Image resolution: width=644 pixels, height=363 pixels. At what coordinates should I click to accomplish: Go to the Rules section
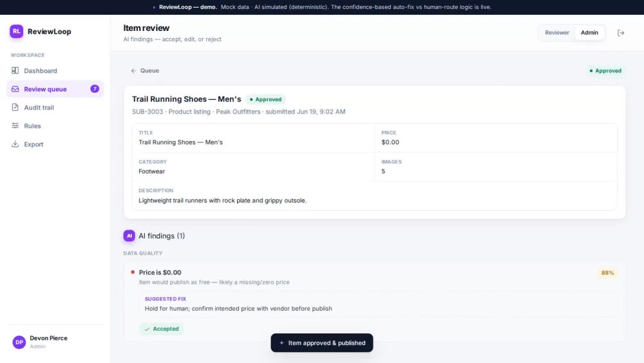click(55, 126)
